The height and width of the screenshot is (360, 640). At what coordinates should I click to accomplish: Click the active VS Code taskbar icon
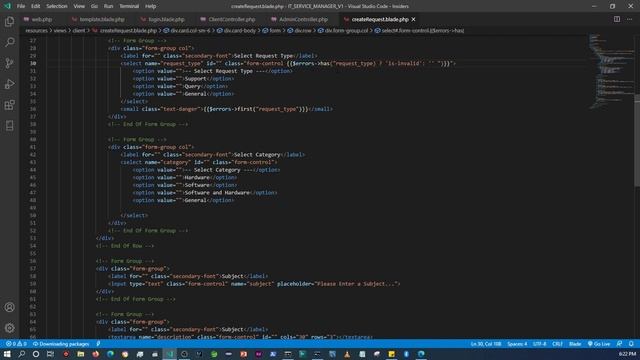(x=170, y=354)
